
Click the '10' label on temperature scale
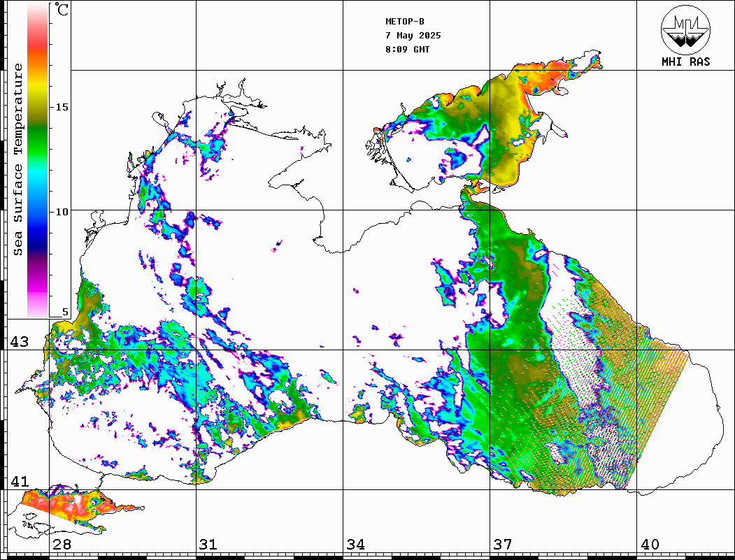tap(62, 212)
